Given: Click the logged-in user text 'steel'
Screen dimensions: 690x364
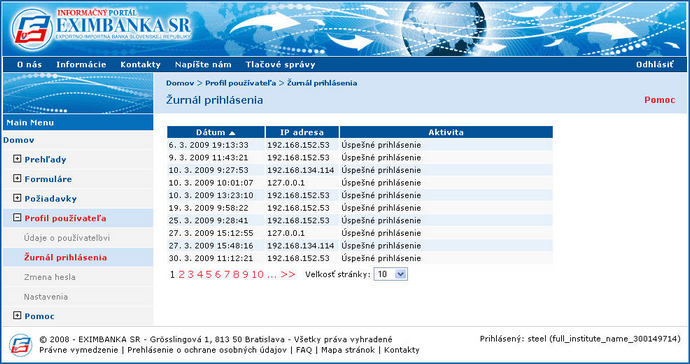Looking at the screenshot, I should pos(538,339).
